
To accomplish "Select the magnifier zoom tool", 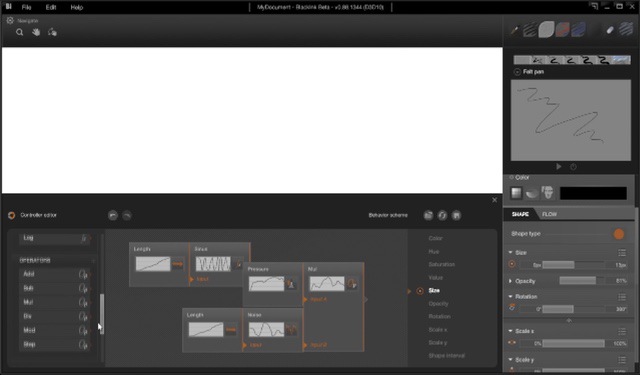I will click(19, 32).
